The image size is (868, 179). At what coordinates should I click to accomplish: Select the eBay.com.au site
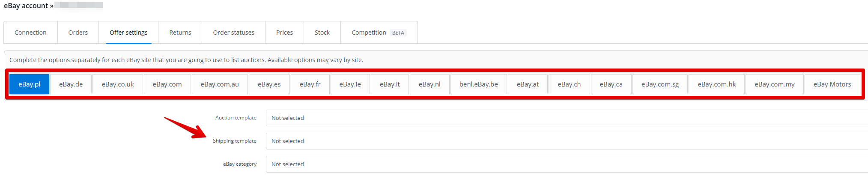(x=220, y=84)
